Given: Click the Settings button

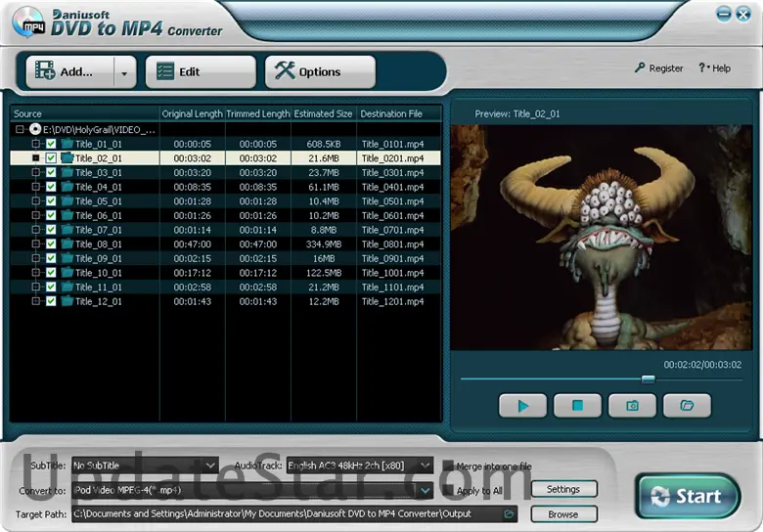Looking at the screenshot, I should 563,489.
